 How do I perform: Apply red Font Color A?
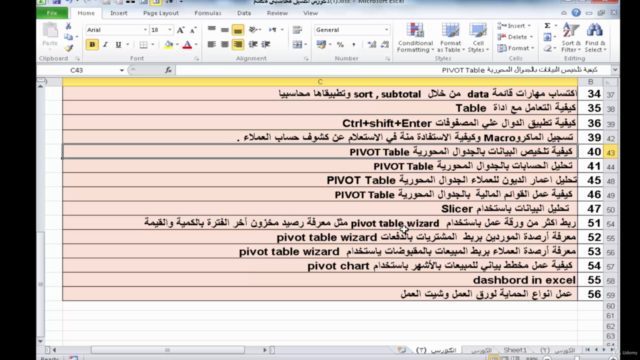pos(187,44)
